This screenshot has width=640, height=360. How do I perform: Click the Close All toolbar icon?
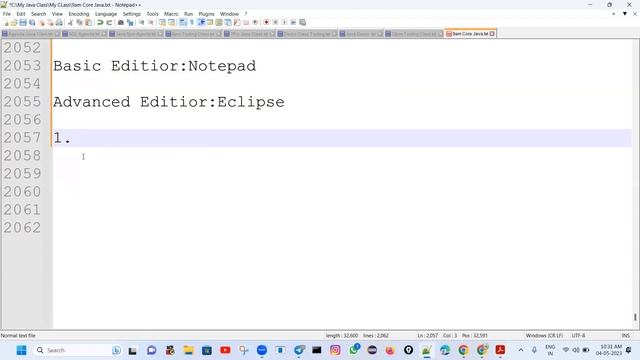[x=50, y=22]
